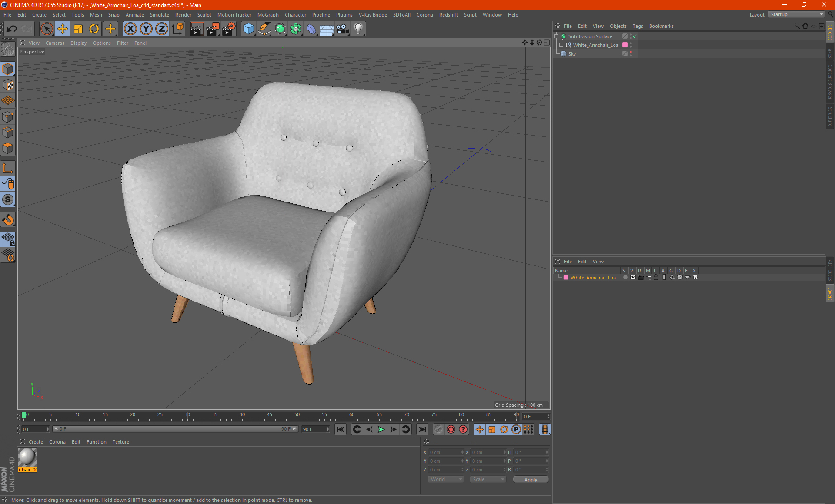This screenshot has width=835, height=504.
Task: Click the Coordinate System icon
Action: click(177, 29)
